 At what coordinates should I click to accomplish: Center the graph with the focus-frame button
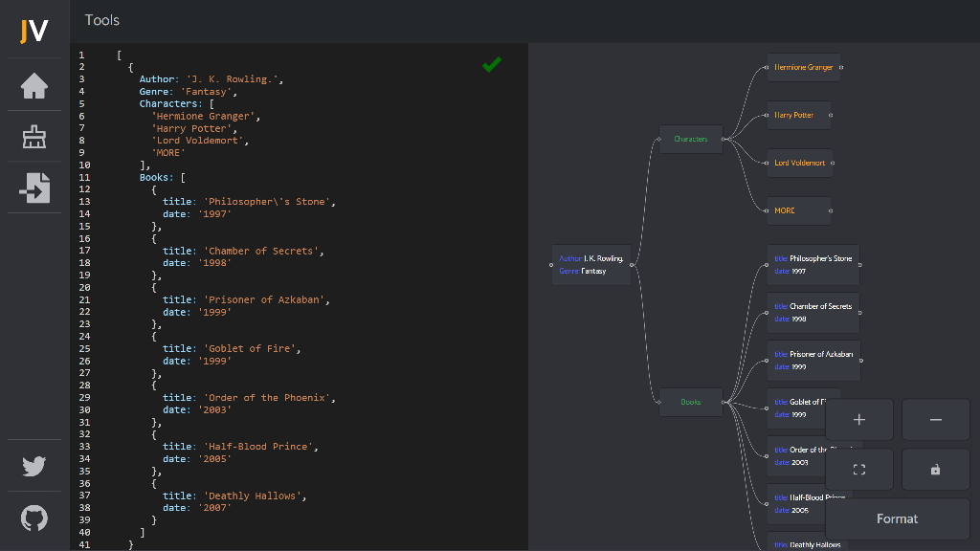(858, 470)
